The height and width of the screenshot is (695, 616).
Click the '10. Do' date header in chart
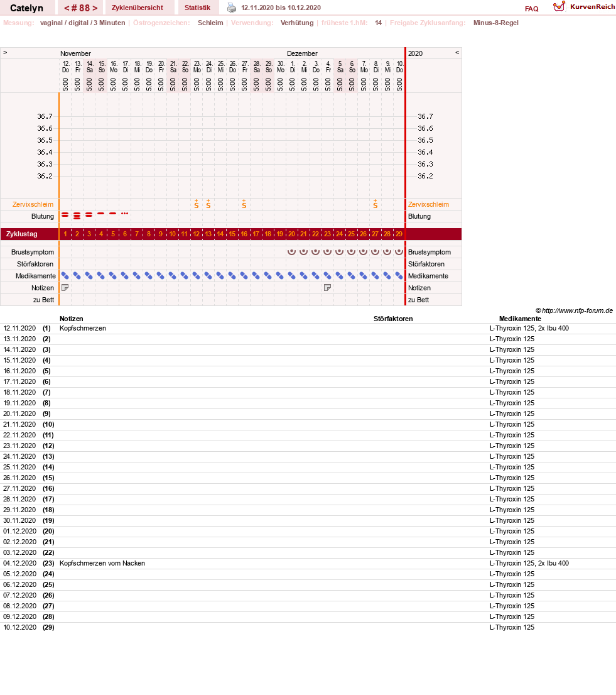coord(399,67)
